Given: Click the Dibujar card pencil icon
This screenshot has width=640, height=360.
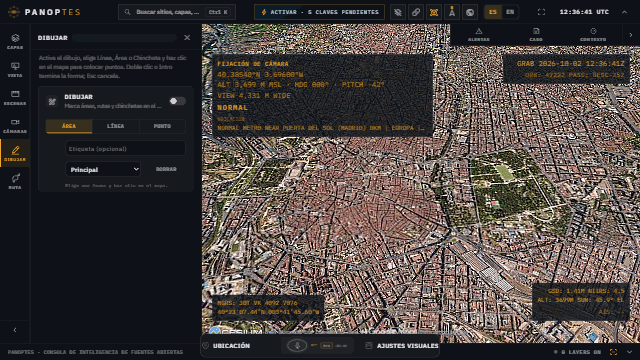Looking at the screenshot, I should tap(52, 101).
